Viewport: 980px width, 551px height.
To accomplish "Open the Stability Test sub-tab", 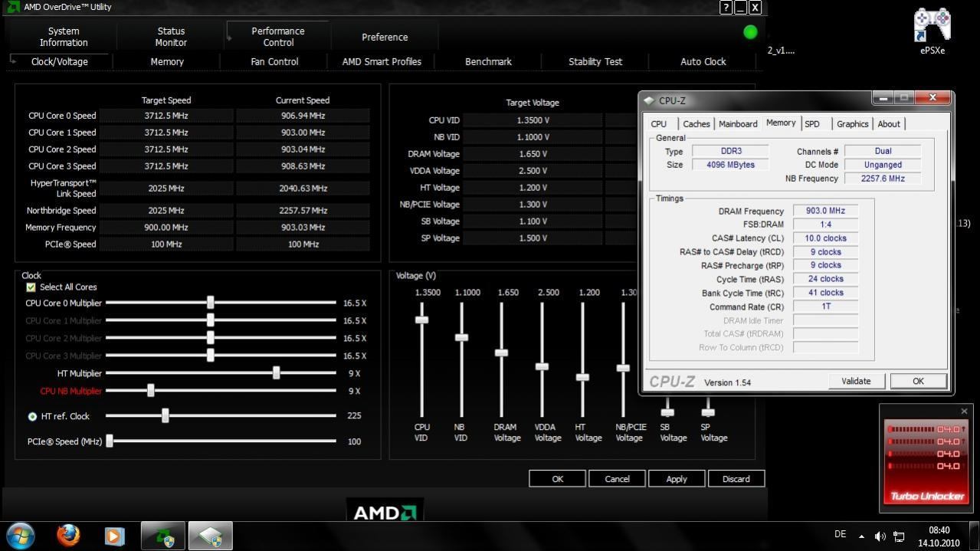I will [x=595, y=61].
